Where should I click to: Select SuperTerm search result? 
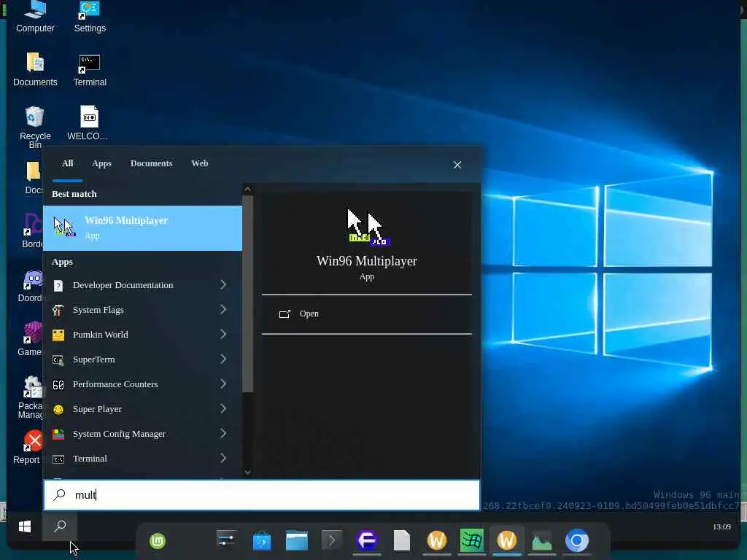pos(142,359)
